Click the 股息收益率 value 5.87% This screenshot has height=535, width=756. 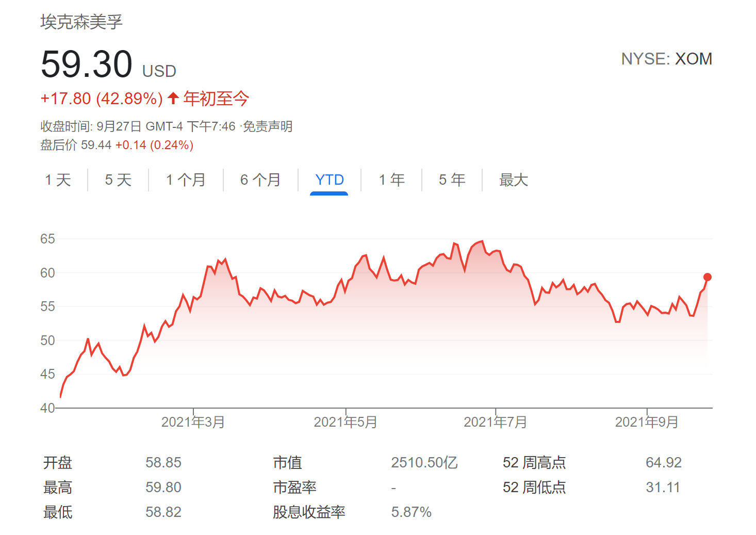tap(411, 512)
